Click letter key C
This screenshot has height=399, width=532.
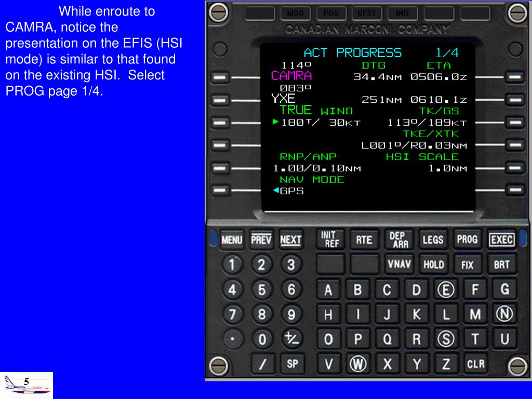(x=387, y=289)
